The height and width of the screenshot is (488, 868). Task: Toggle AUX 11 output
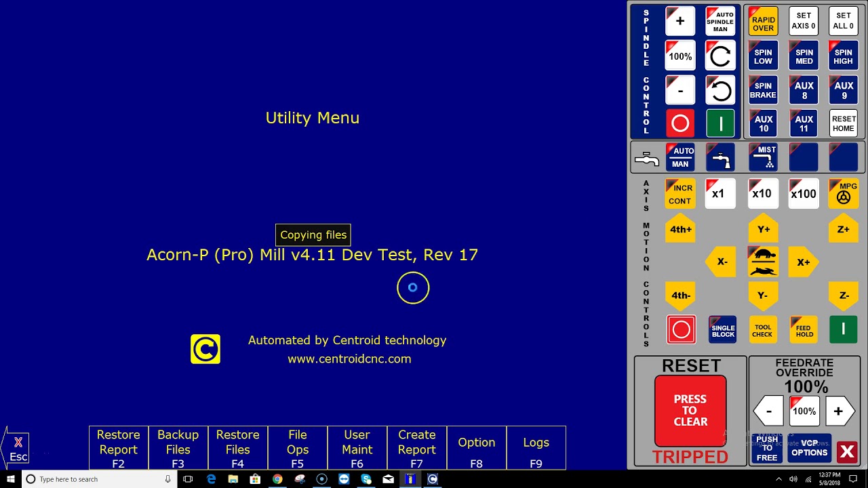click(x=804, y=123)
